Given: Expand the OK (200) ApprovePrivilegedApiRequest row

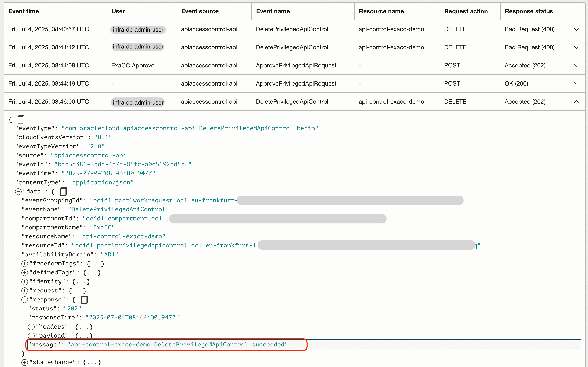Looking at the screenshot, I should tap(577, 83).
